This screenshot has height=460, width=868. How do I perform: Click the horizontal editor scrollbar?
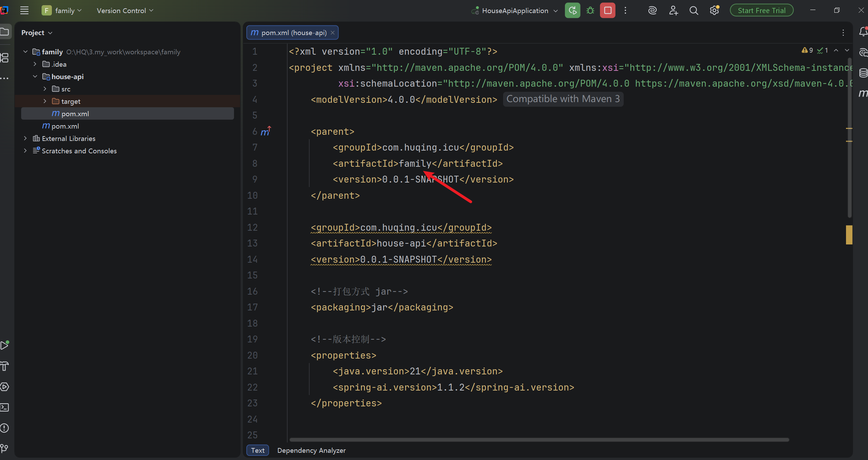[539, 440]
